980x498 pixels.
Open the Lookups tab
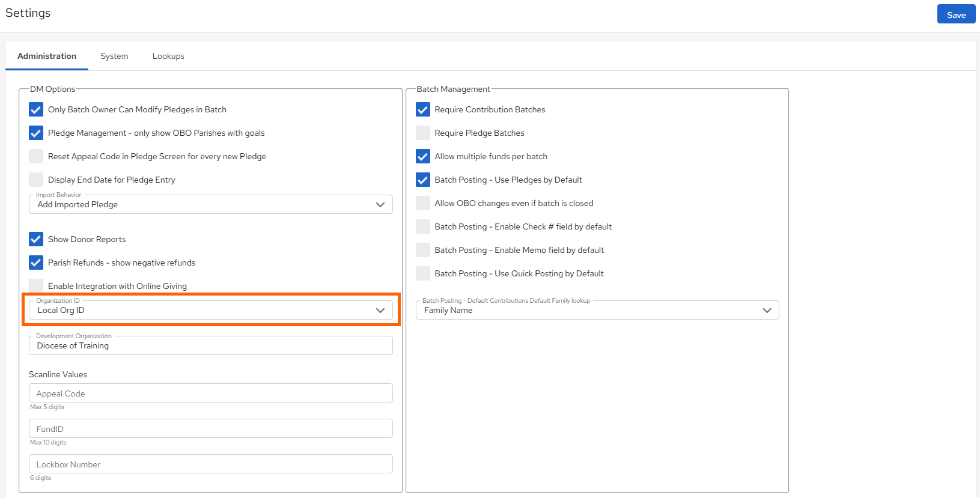(168, 56)
